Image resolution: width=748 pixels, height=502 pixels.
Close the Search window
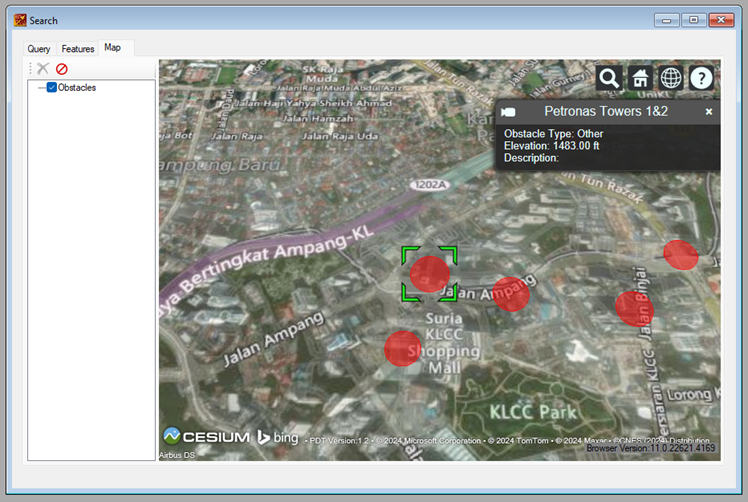click(721, 20)
